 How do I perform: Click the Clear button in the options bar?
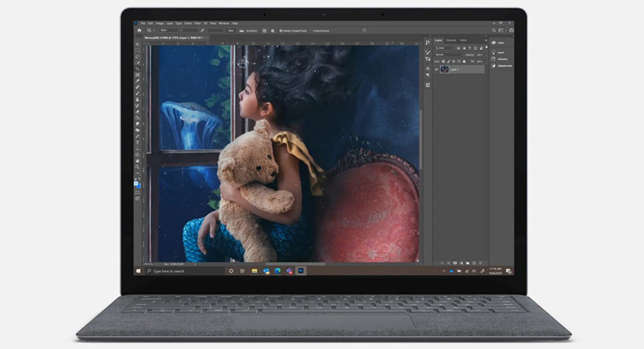coord(230,31)
